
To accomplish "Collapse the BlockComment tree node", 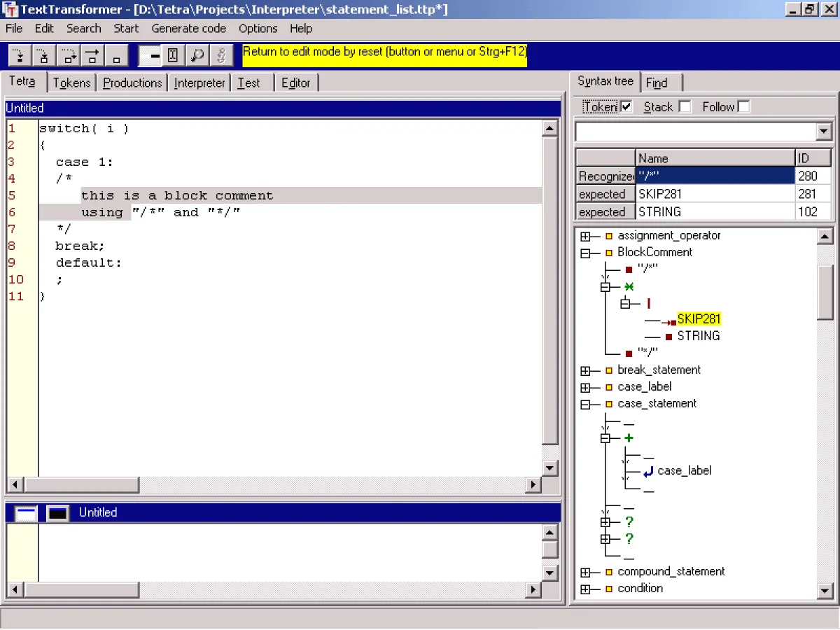I will tap(587, 252).
